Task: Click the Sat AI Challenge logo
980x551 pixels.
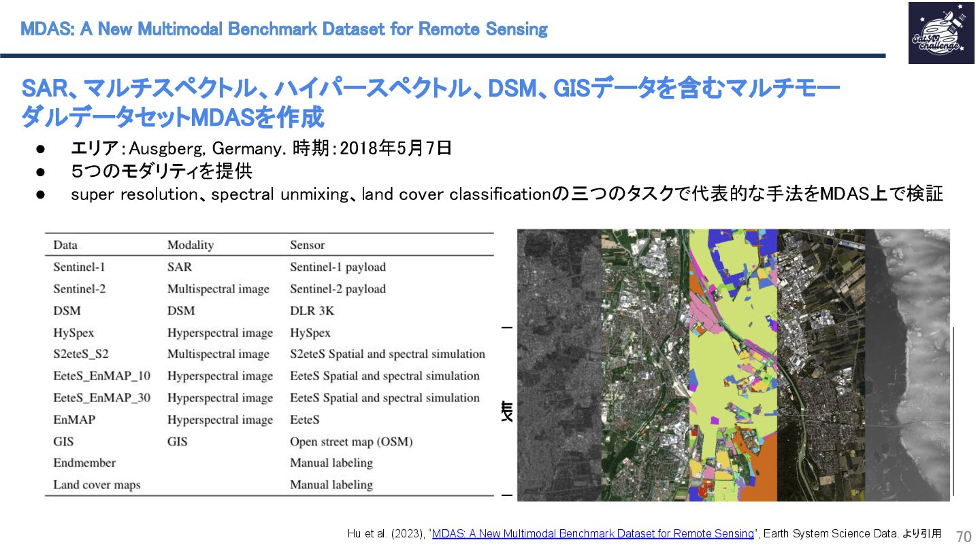Action: (941, 33)
